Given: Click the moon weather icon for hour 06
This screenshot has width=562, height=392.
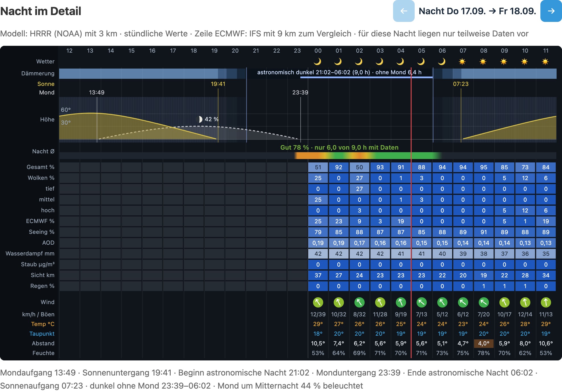Looking at the screenshot, I should tap(442, 61).
